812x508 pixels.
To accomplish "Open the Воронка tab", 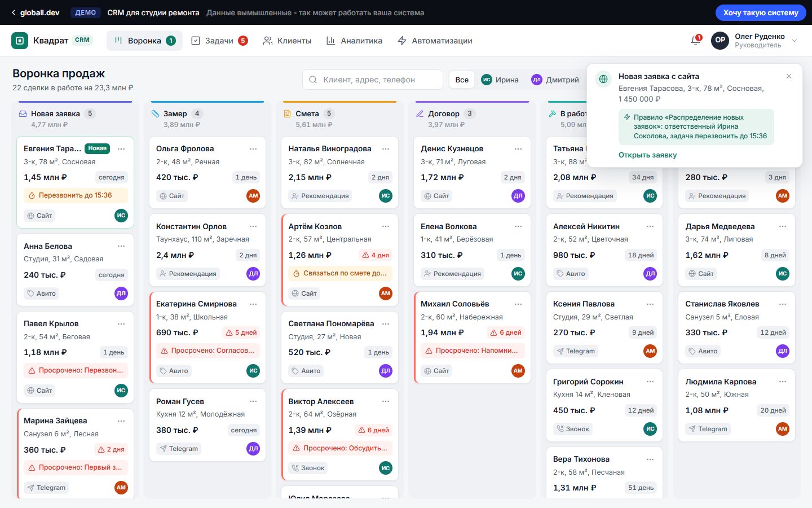I will (x=144, y=41).
